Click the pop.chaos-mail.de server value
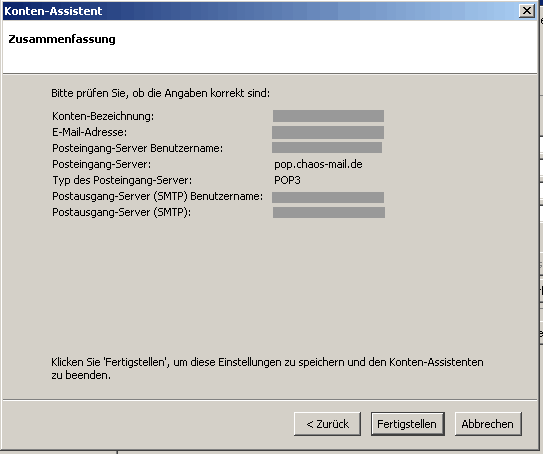This screenshot has width=543, height=454. 318,164
